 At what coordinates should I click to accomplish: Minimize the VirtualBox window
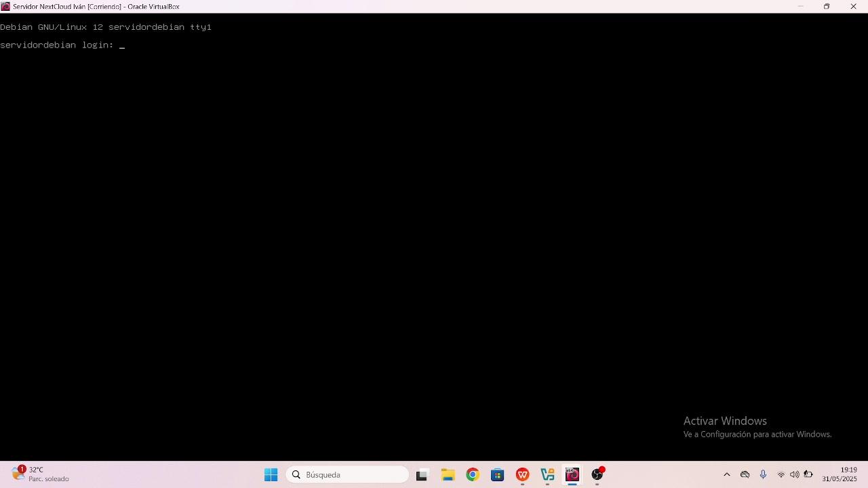click(800, 6)
